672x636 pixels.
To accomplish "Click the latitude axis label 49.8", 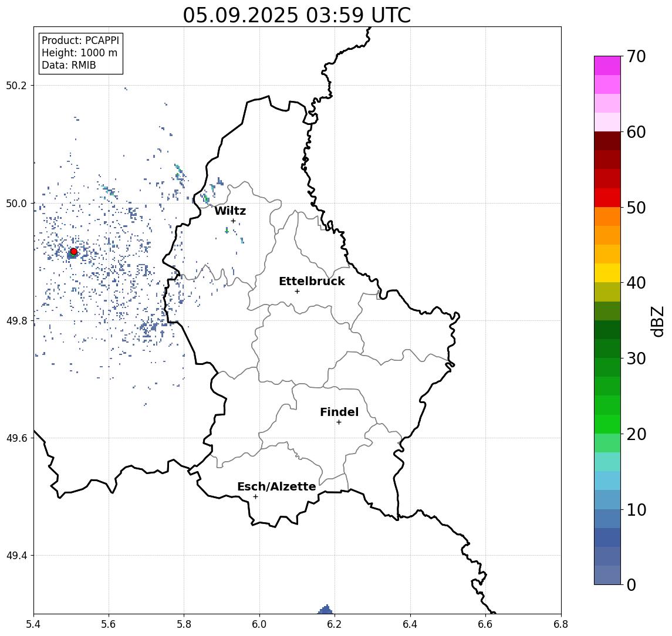I will pyautogui.click(x=16, y=321).
